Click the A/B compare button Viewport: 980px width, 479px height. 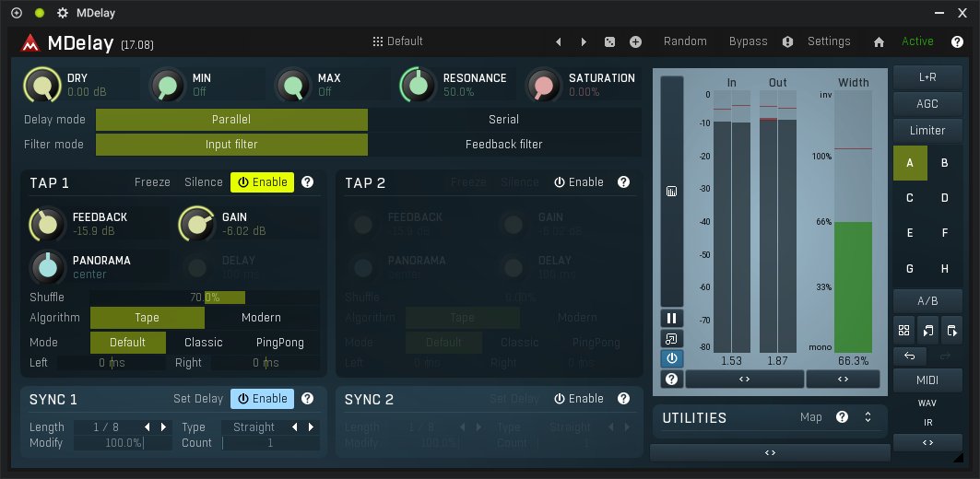coord(927,301)
